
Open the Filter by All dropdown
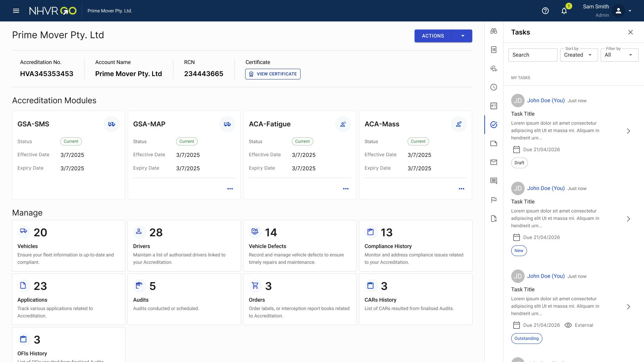pyautogui.click(x=620, y=55)
